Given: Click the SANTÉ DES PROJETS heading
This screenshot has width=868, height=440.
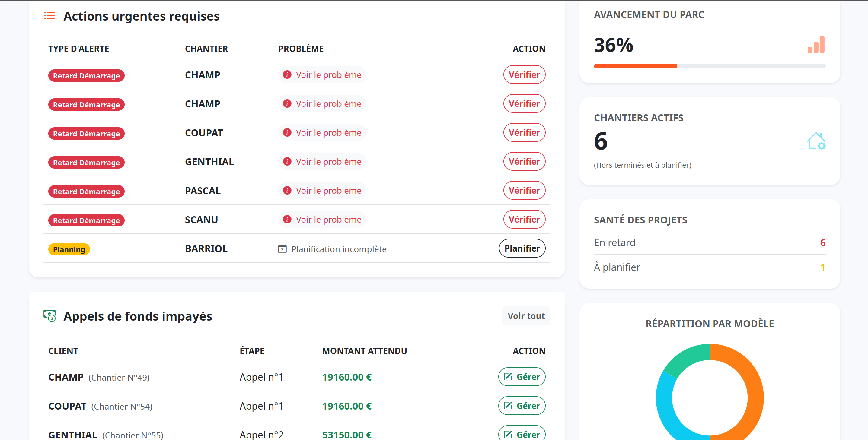Looking at the screenshot, I should (640, 220).
